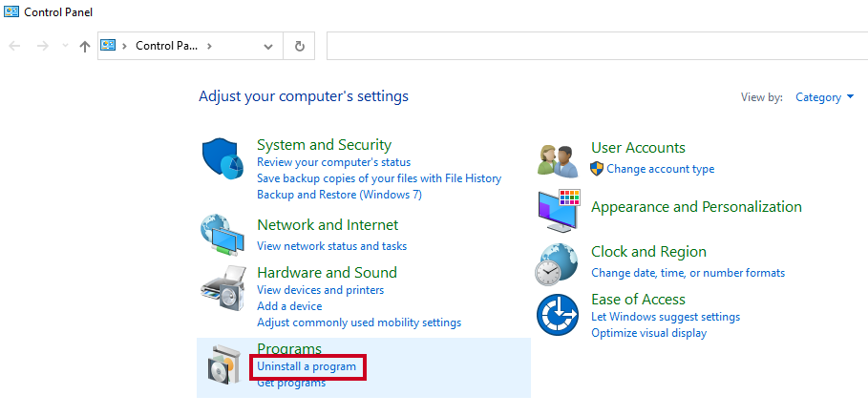Open System and Security category
868x416 pixels.
pyautogui.click(x=324, y=145)
